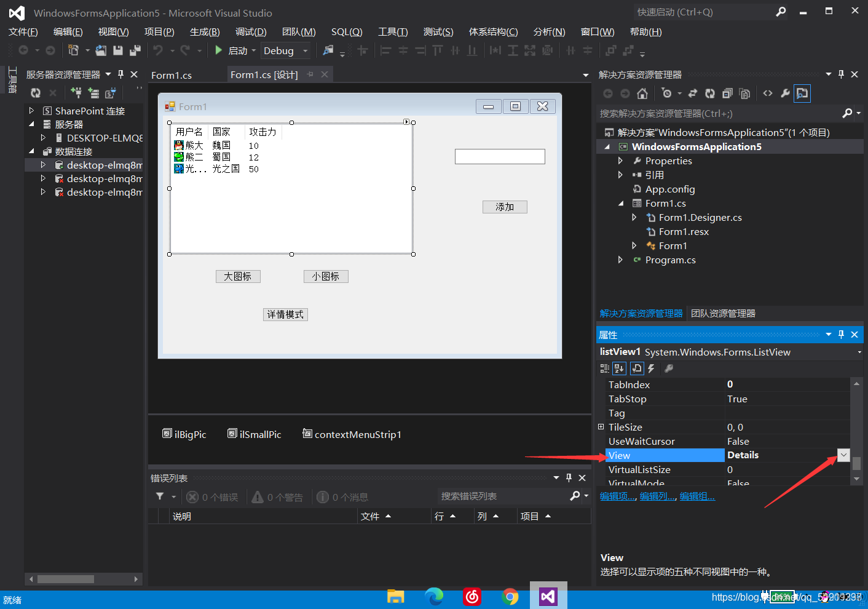This screenshot has width=868, height=609.
Task: Toggle Categorized view in Properties panel
Action: click(x=604, y=368)
